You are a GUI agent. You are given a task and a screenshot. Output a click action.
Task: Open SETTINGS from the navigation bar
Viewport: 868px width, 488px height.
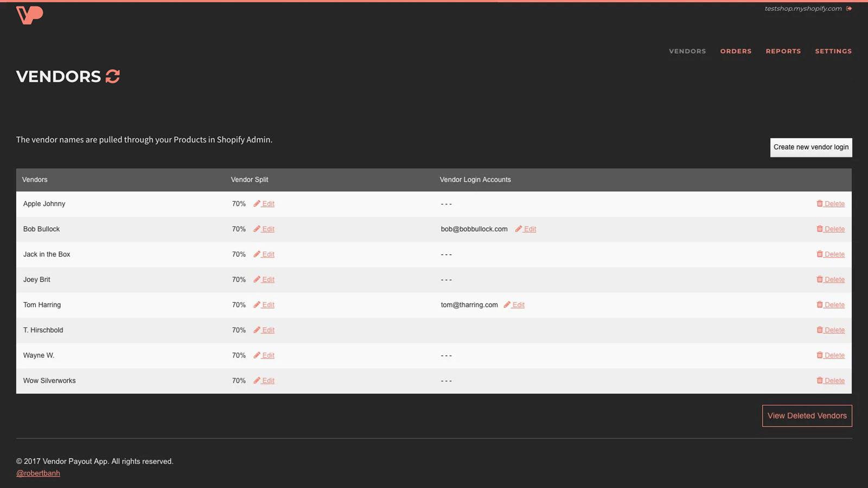pos(833,51)
